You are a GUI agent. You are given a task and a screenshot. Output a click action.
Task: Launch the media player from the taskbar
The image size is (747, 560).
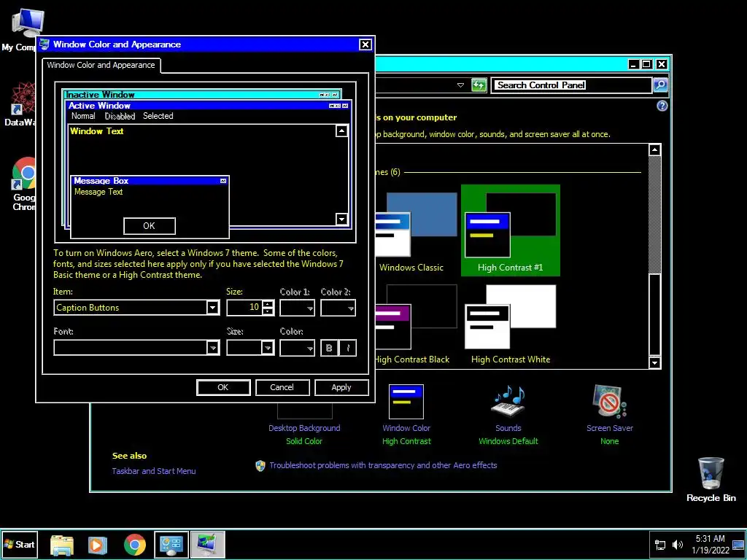pos(97,545)
